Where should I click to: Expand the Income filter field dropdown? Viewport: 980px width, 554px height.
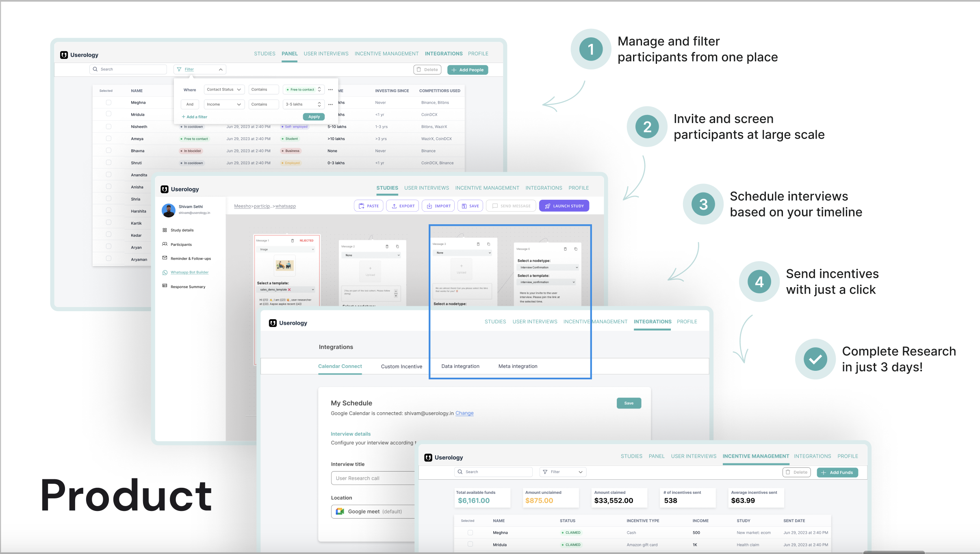point(223,104)
